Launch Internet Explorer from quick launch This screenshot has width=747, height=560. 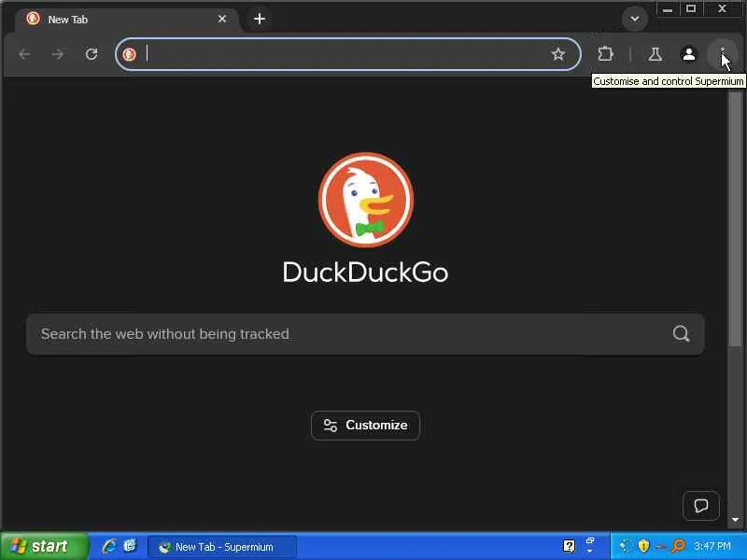[x=109, y=546]
